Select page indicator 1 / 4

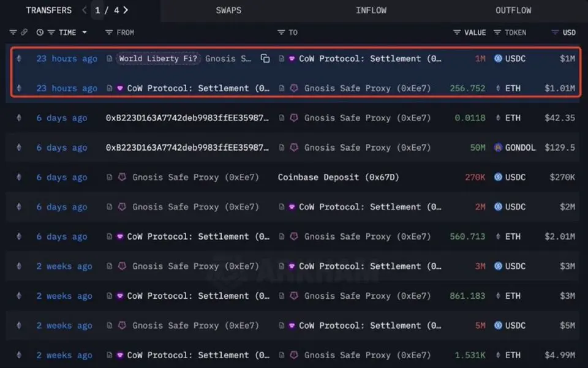click(x=107, y=10)
